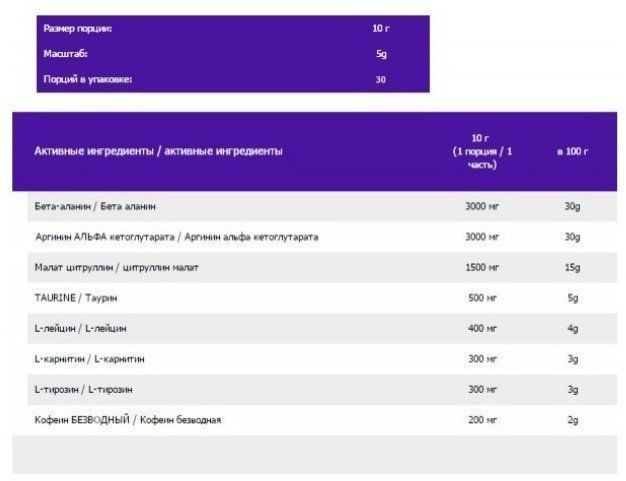
Task: Select the '1500 мг' citrulline malate amount
Action: tap(482, 267)
